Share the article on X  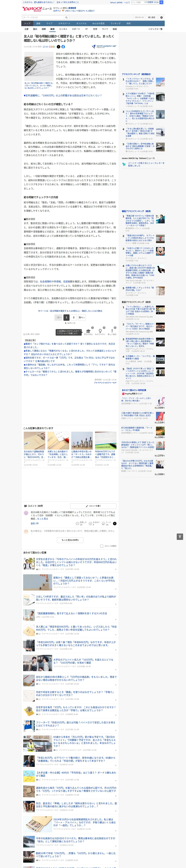tap(58, 47)
